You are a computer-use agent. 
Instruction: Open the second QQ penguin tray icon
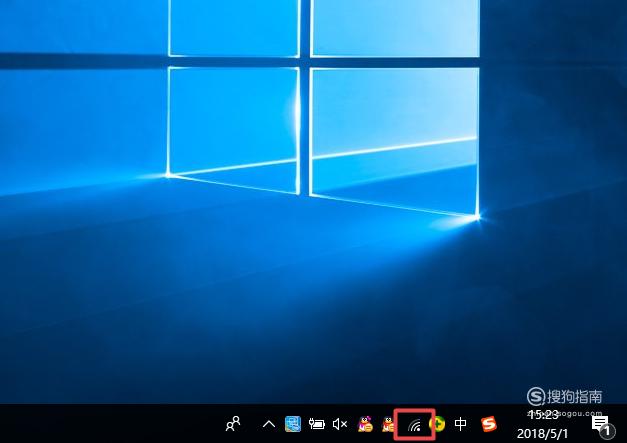click(388, 424)
